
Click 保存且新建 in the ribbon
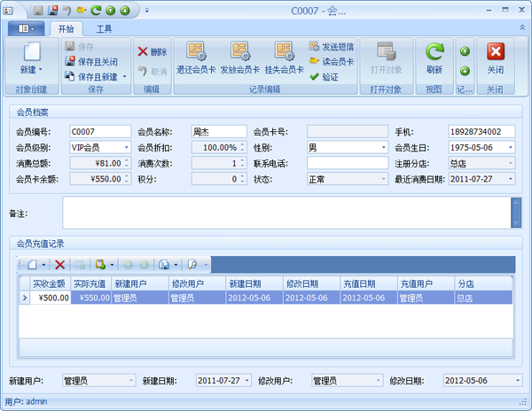pos(91,77)
